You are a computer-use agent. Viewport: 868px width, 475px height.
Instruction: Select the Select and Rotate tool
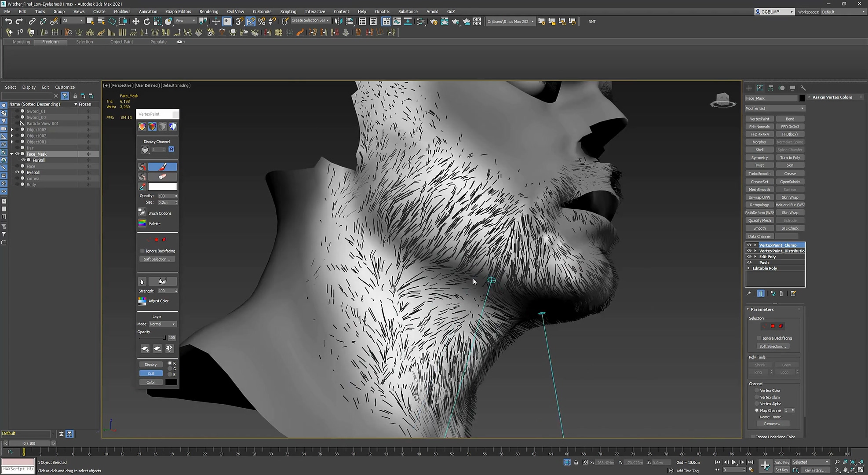[x=146, y=21]
